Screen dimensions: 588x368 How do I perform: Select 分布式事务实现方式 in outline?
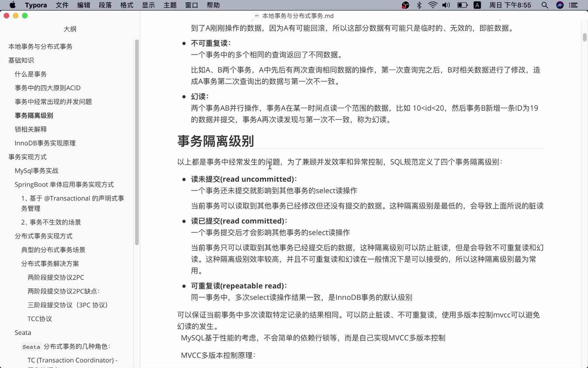(44, 236)
